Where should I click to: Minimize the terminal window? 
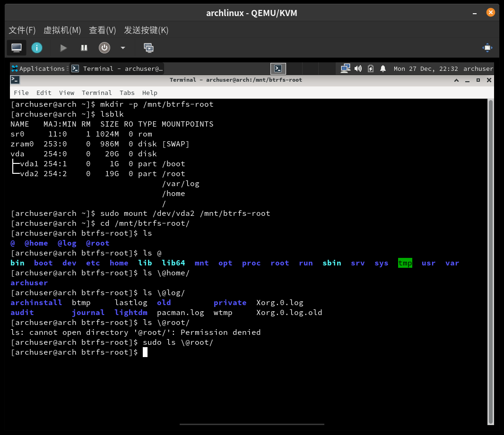pyautogui.click(x=467, y=80)
